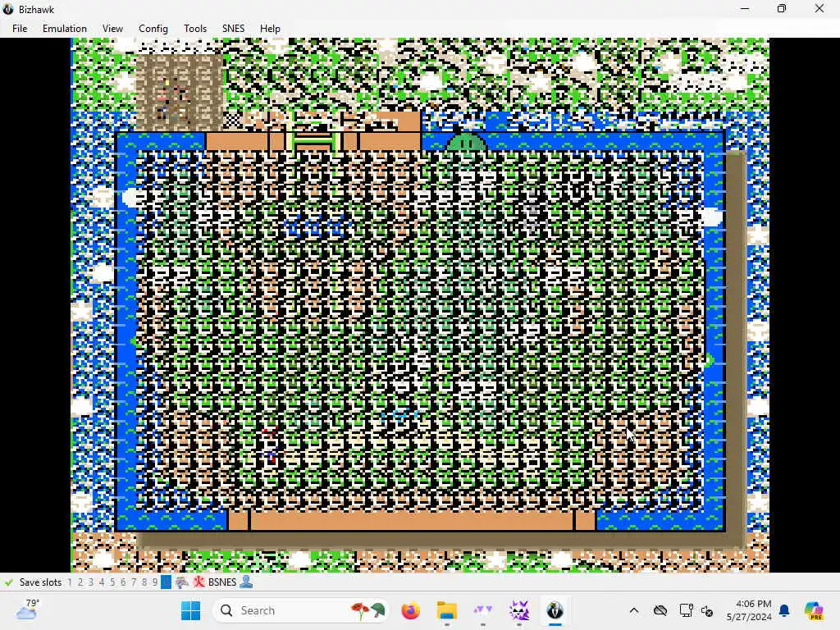840x630 pixels.
Task: Open the SNES menu
Action: coord(233,29)
